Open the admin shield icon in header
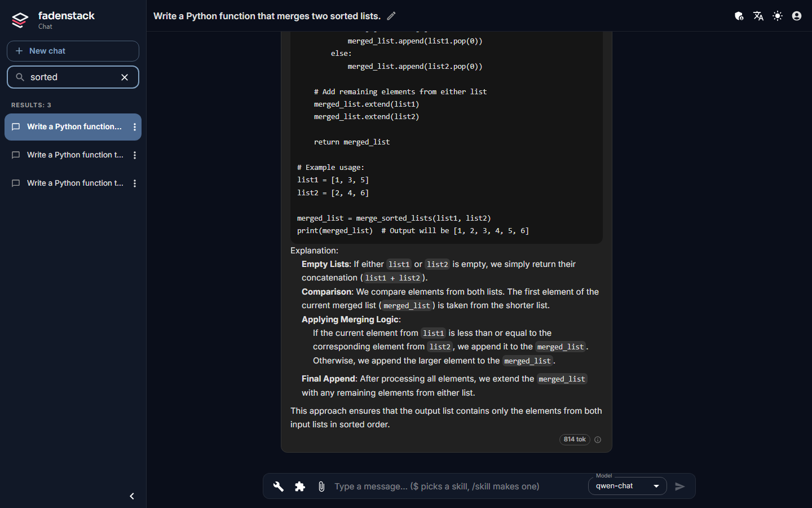This screenshot has height=508, width=812. pos(739,16)
